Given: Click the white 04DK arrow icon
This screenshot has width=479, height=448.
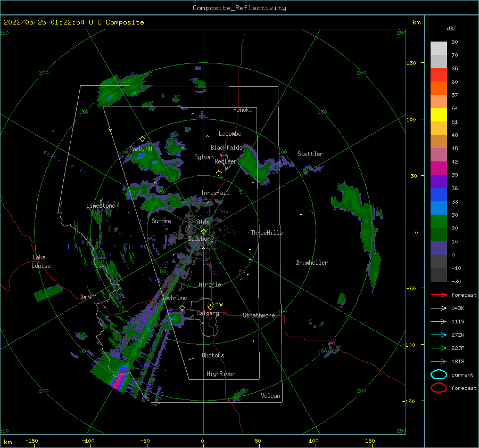Looking at the screenshot, I should (x=439, y=308).
